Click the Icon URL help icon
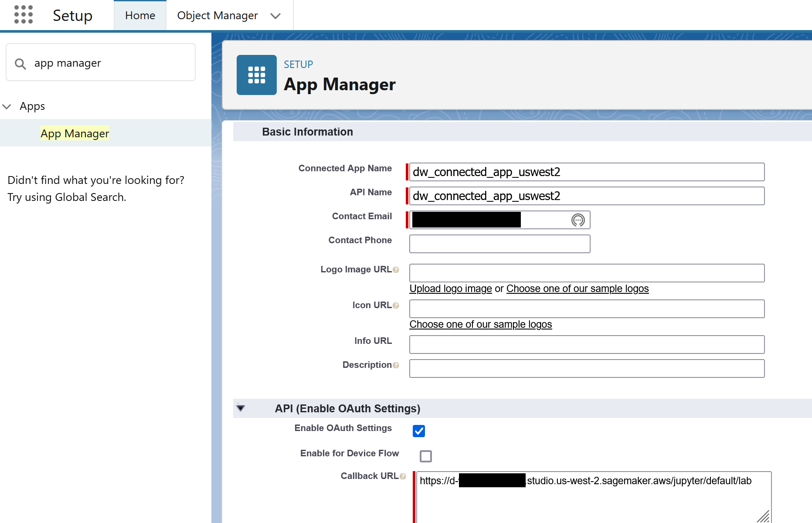Viewport: 812px width, 523px height. [x=396, y=306]
